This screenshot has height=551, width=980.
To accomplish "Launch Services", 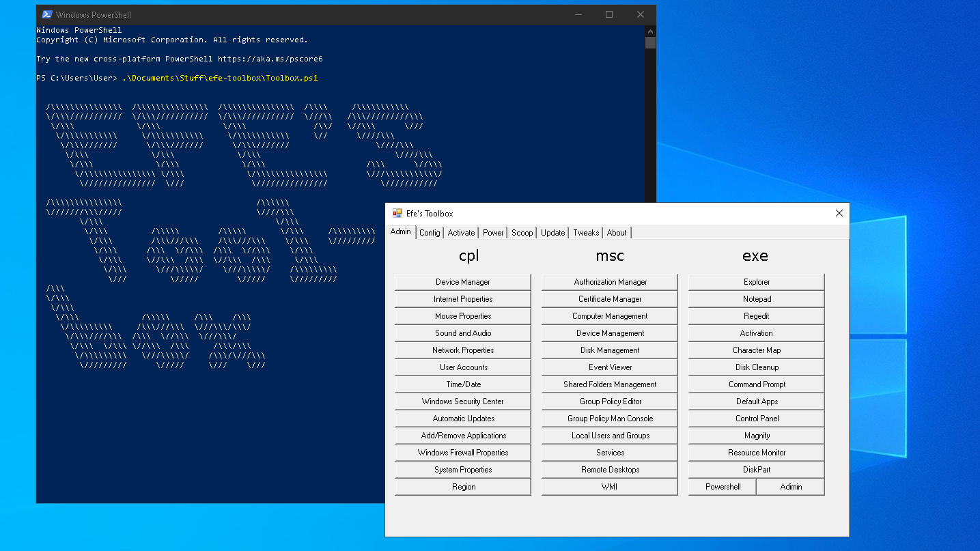I will point(610,453).
